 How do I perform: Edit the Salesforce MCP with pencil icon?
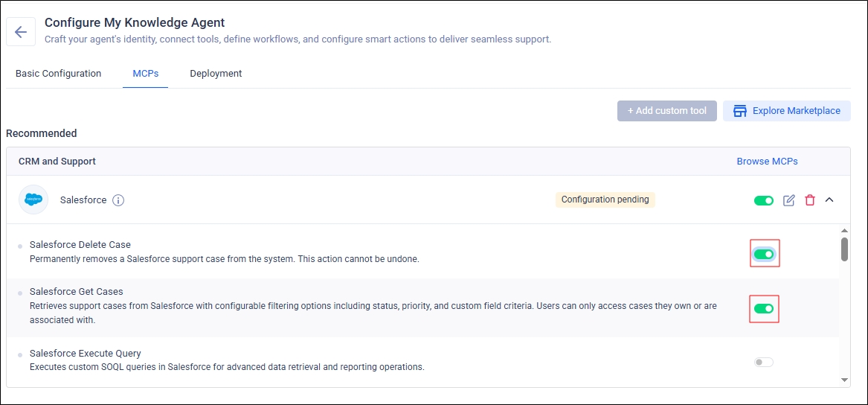789,200
